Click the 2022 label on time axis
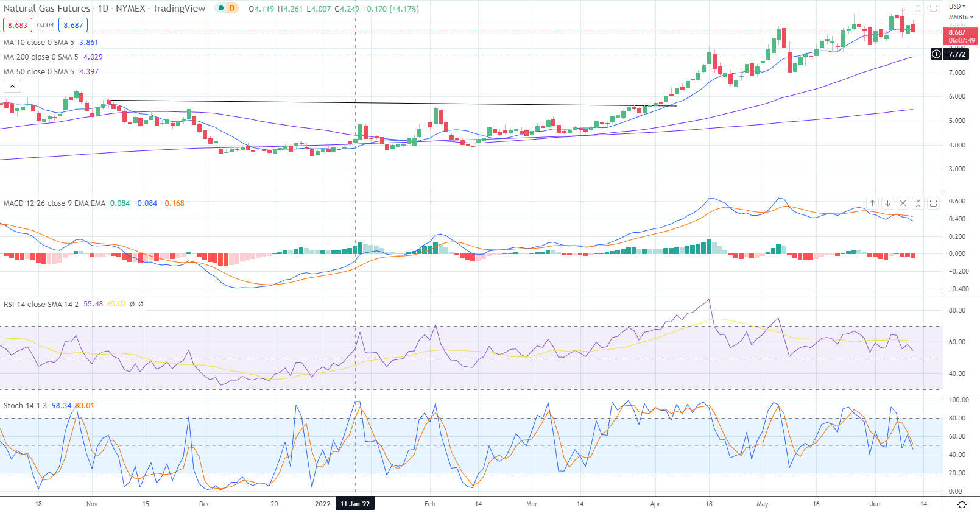This screenshot has height=513, width=980. pos(323,504)
